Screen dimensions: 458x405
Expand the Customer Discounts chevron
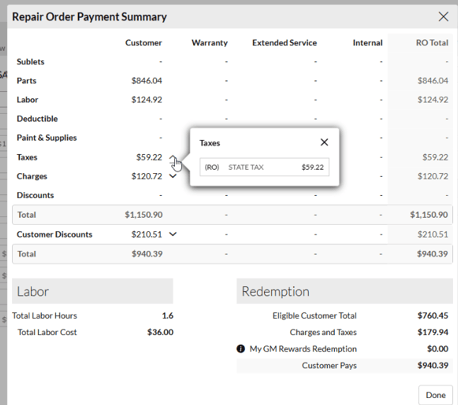[173, 234]
